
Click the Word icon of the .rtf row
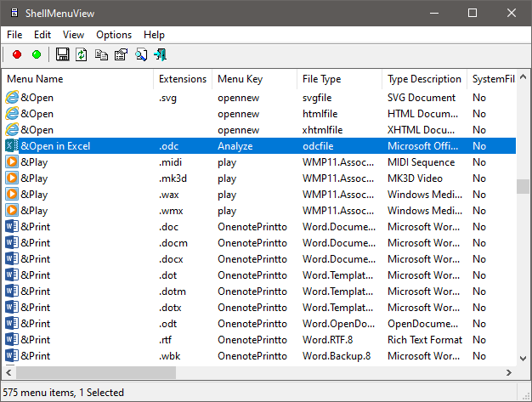12,340
